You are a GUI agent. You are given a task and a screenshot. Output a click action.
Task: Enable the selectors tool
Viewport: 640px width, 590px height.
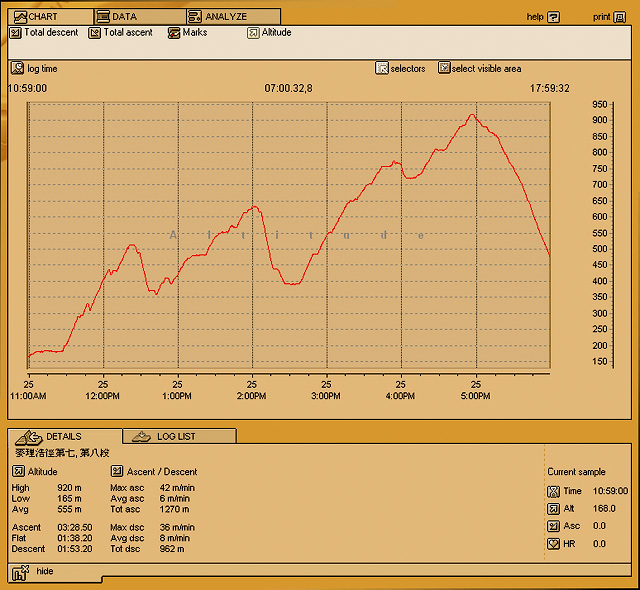[382, 68]
